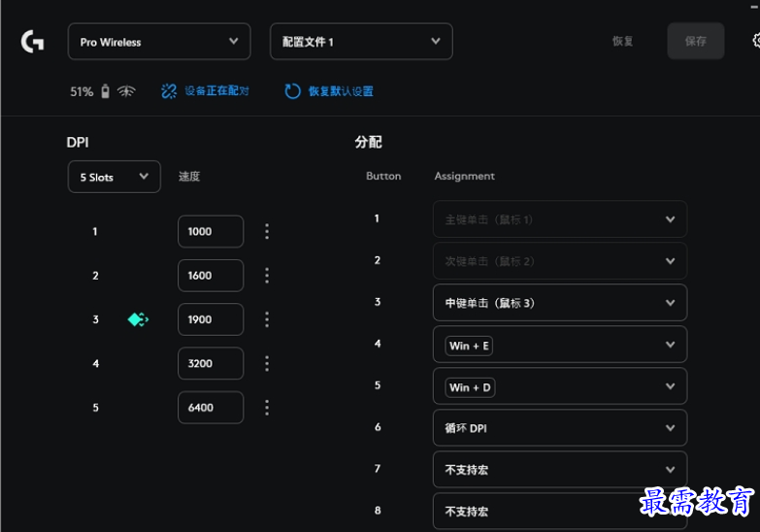Screen dimensions: 760x532
Task: Click the 51% battery percentage text
Action: 82,91
